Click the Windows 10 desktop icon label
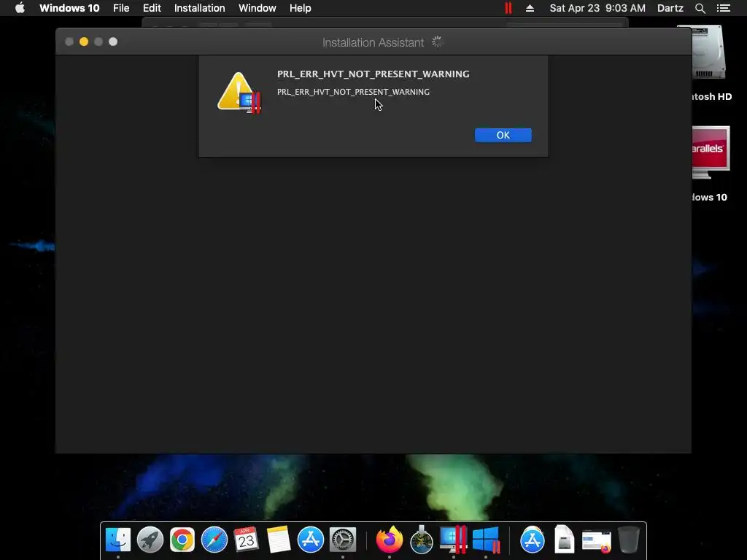 tap(709, 197)
